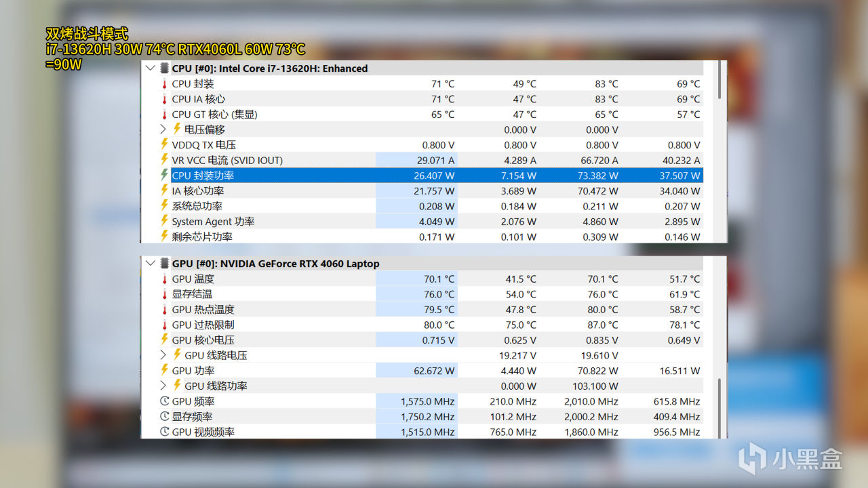The height and width of the screenshot is (488, 868).
Task: Click the current value '29.071 A'
Action: click(x=435, y=161)
